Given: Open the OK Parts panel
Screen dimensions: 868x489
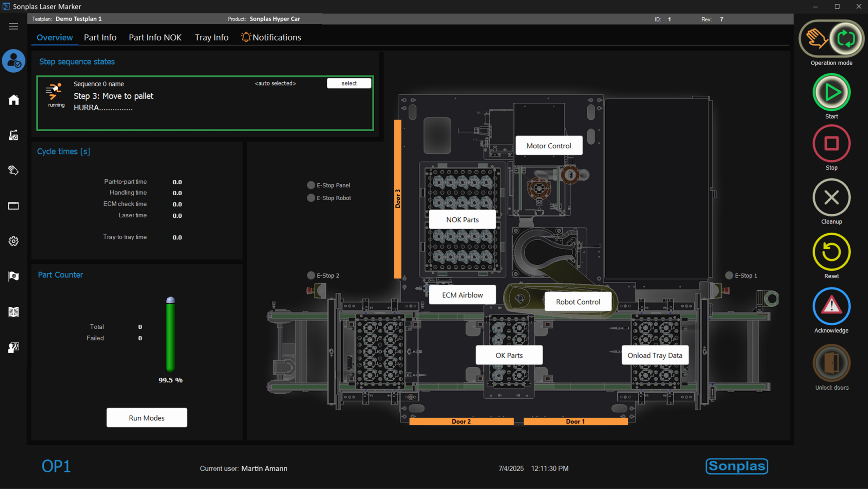Looking at the screenshot, I should (x=509, y=355).
